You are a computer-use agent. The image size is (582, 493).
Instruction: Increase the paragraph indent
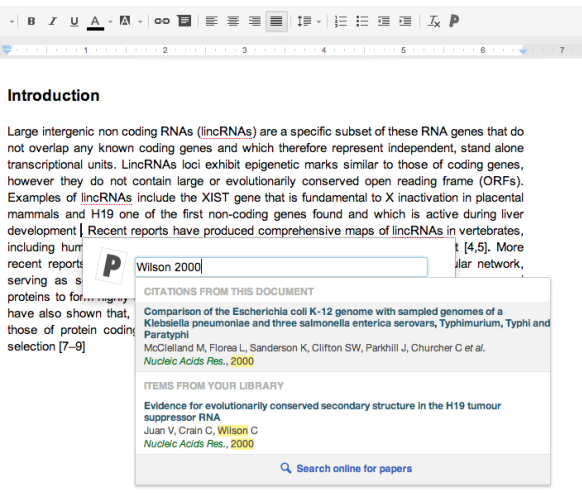[x=405, y=21]
